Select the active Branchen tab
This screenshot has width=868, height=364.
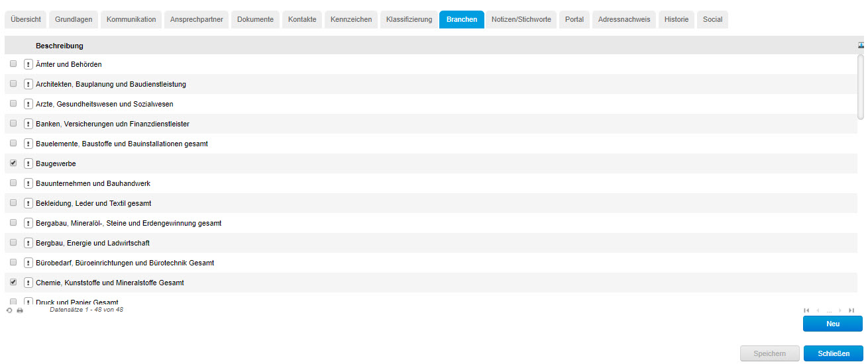click(462, 19)
